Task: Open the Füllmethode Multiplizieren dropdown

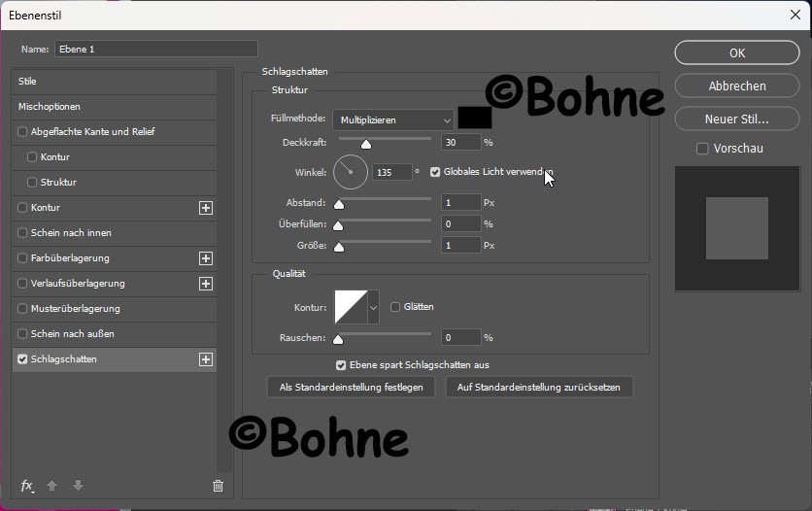Action: tap(392, 119)
